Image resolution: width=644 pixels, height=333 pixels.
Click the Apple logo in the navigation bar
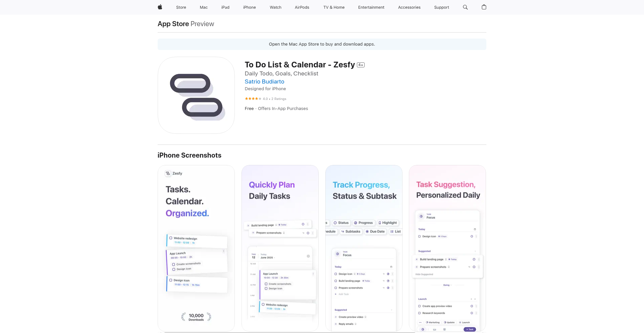[160, 7]
